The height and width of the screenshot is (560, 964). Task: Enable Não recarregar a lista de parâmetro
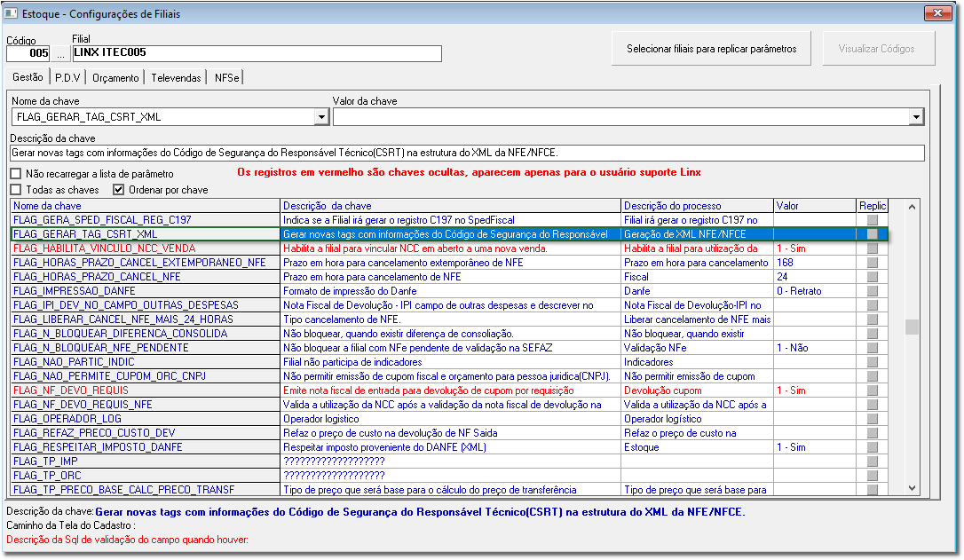pyautogui.click(x=16, y=174)
